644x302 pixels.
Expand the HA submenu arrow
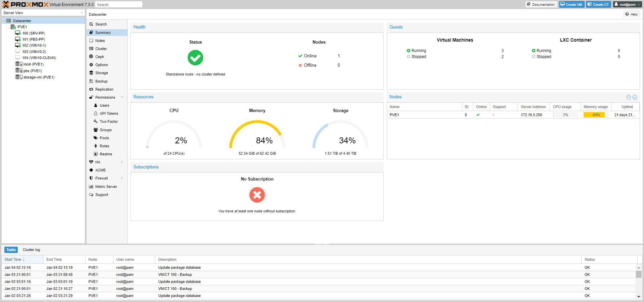coord(122,162)
